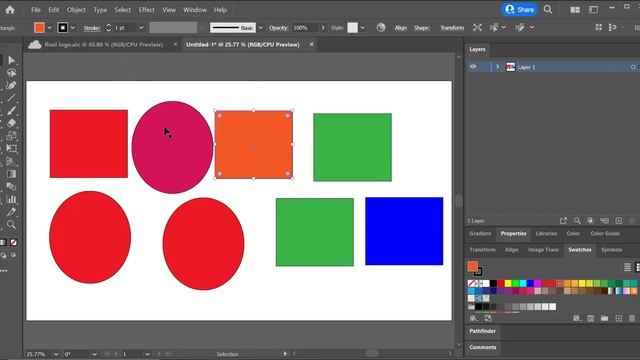
Task: Switch swatches to list view
Action: [628, 267]
